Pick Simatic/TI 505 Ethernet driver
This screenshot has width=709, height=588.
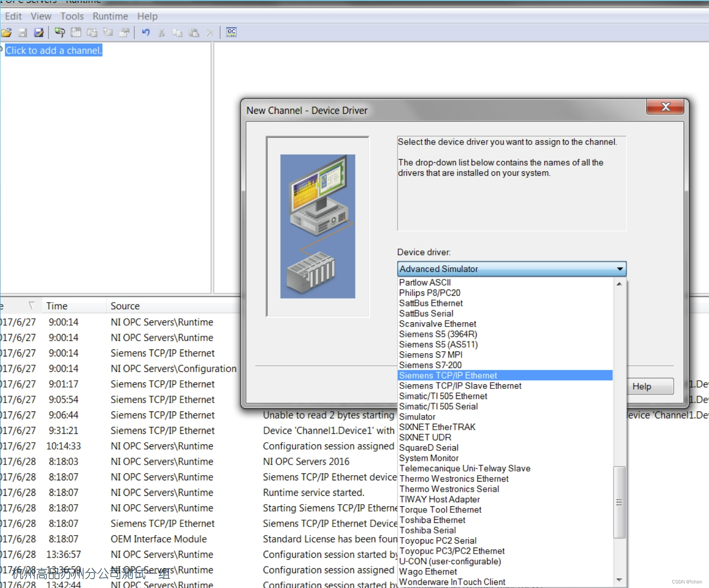[505, 396]
